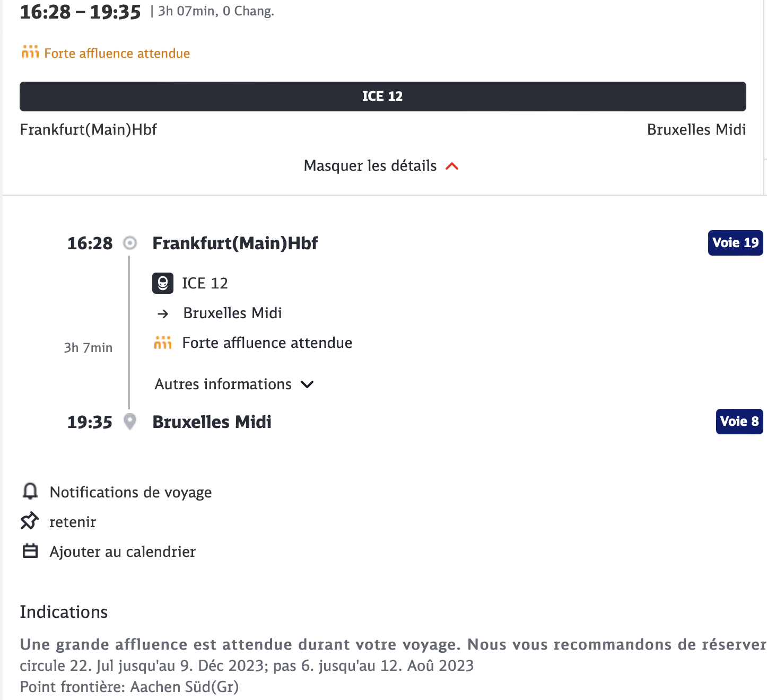Open Notifications de voyage
The image size is (767, 700).
pyautogui.click(x=130, y=492)
